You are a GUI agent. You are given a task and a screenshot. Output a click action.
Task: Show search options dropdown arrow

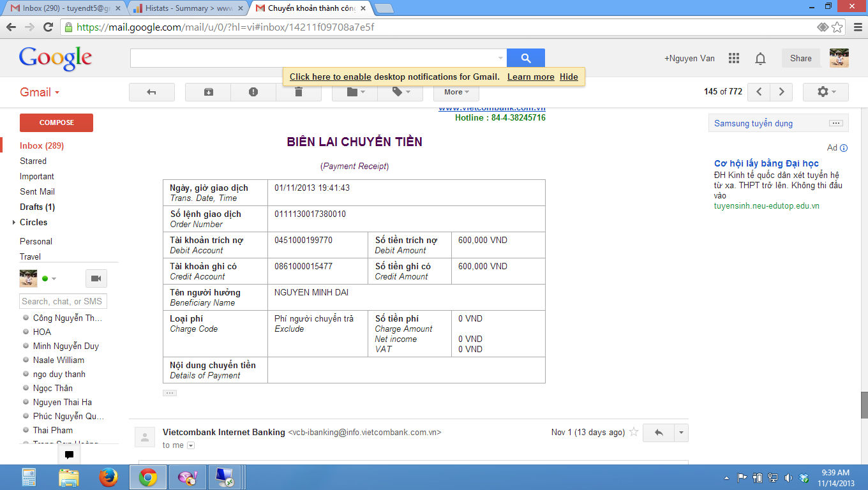click(x=500, y=58)
